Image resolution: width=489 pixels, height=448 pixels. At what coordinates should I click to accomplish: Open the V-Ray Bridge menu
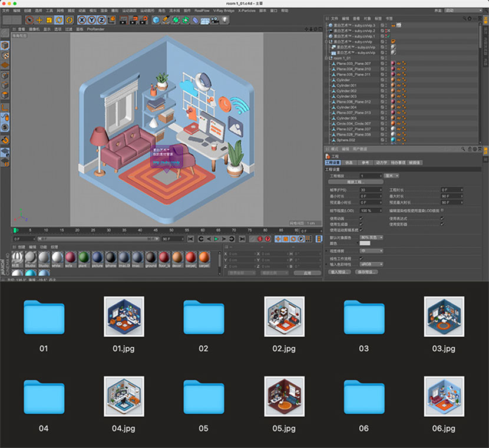pos(224,11)
